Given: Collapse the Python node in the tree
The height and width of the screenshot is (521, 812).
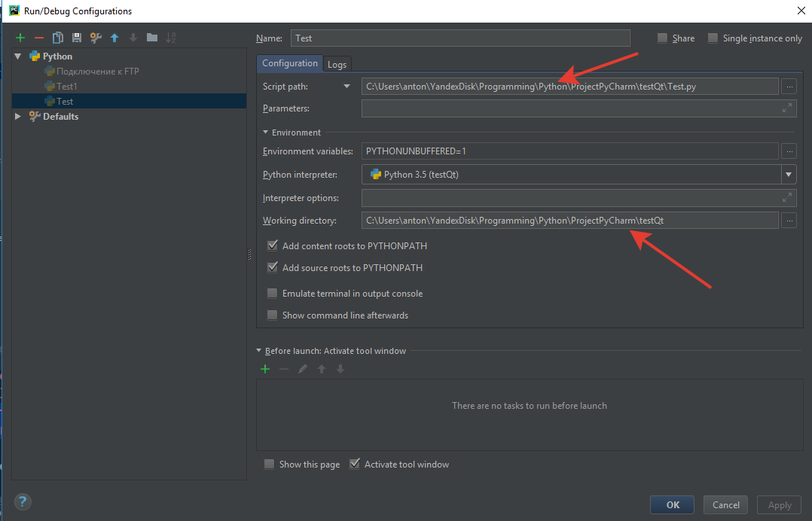Looking at the screenshot, I should 18,56.
